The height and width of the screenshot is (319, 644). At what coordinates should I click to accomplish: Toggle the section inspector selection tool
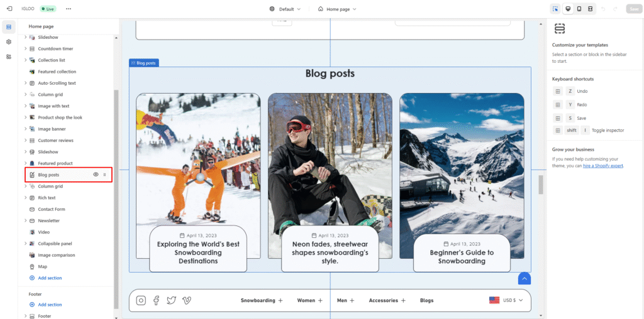pos(555,9)
